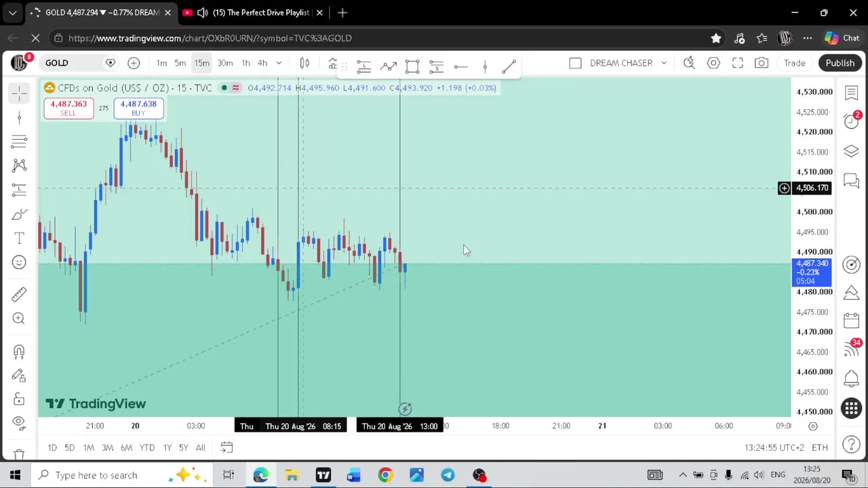Toggle lock all drawings
This screenshot has height=488, width=868.
click(19, 399)
